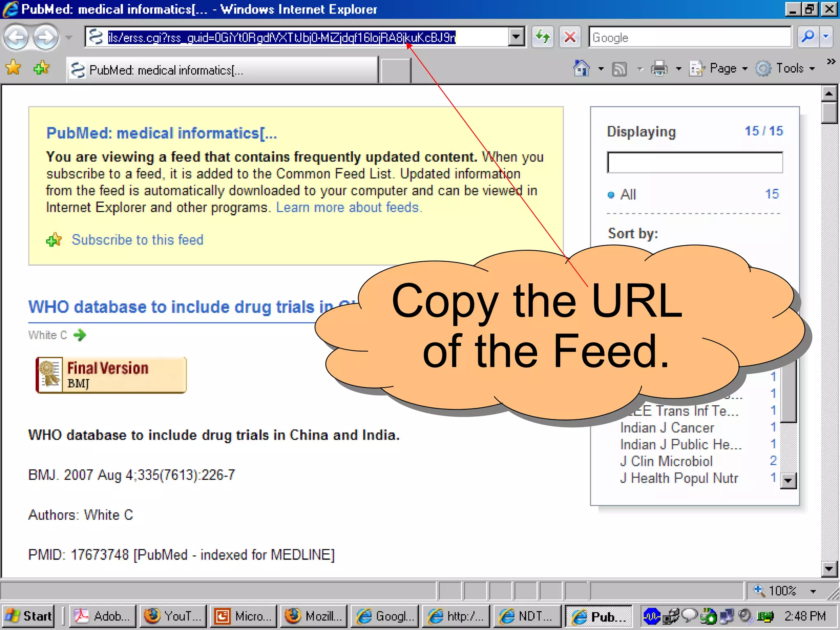Click the page scrollbar up arrow
Viewport: 840px width, 630px height.
829,94
